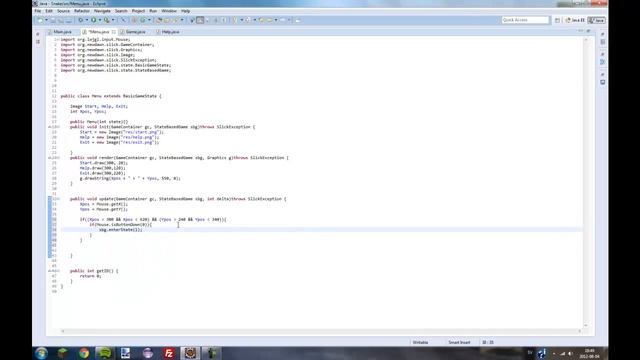640x360 pixels.
Task: Click the 'return 0;' code line
Action: tap(90, 276)
